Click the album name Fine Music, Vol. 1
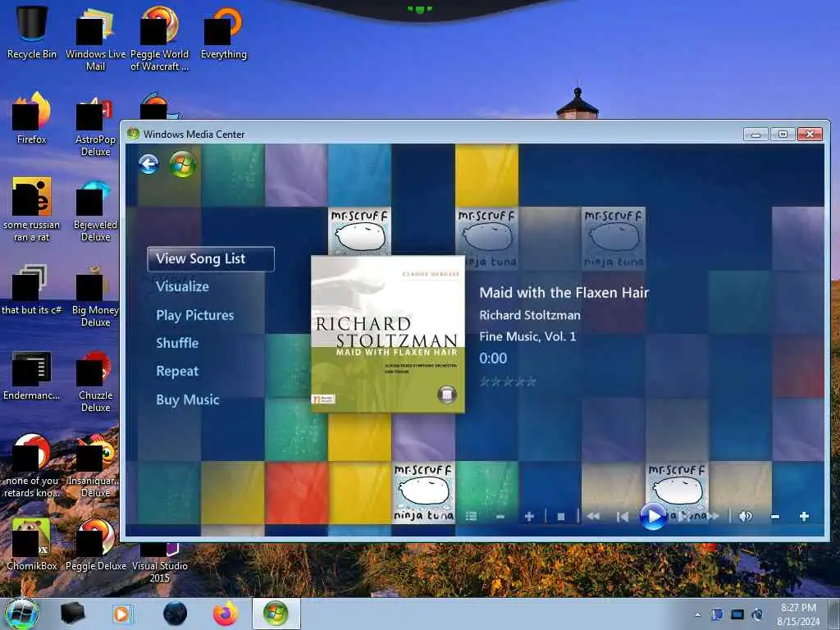Viewport: 840px width, 630px height. [x=527, y=336]
